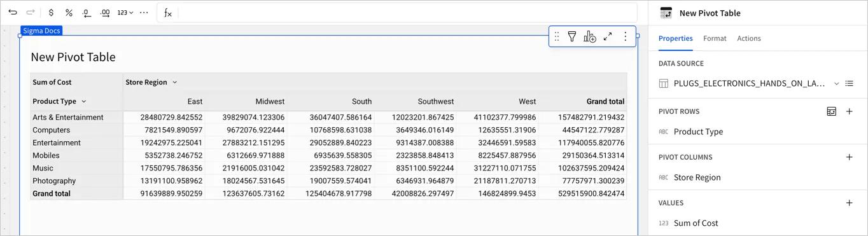This screenshot has height=236, width=868.
Task: Click the redo arrow
Action: click(31, 13)
